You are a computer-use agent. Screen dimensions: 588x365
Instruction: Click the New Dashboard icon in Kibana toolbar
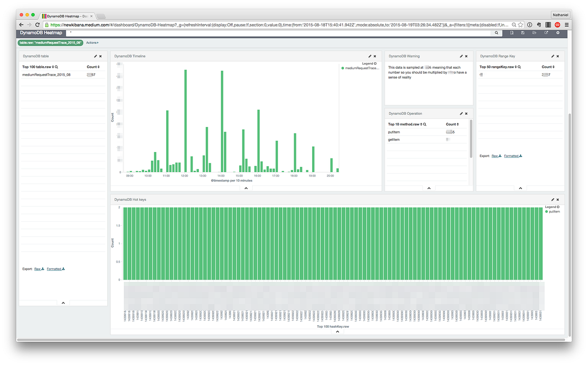(x=512, y=33)
